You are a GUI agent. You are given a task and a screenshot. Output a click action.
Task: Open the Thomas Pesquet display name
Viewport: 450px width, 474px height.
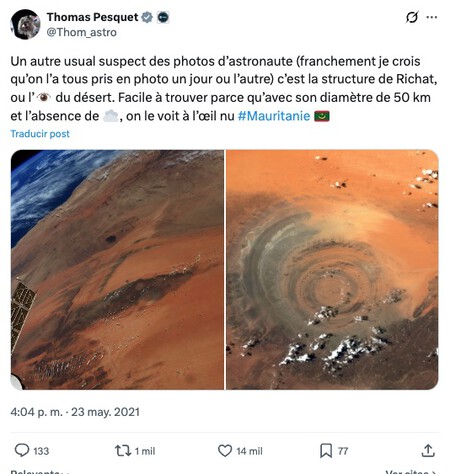92,17
